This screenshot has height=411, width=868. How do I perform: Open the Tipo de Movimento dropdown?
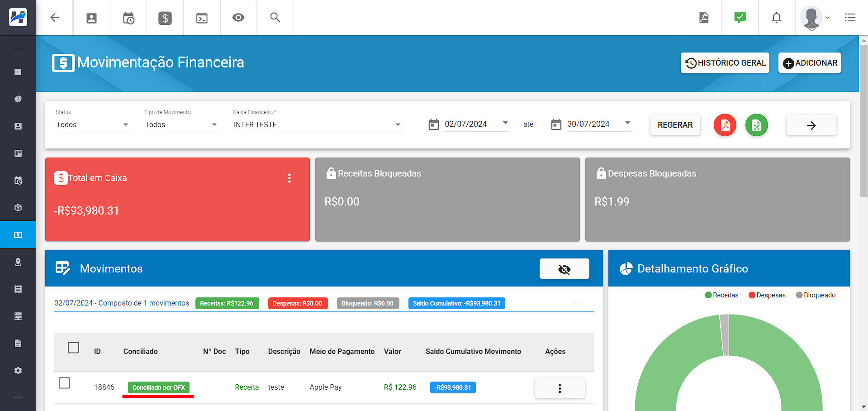[182, 124]
